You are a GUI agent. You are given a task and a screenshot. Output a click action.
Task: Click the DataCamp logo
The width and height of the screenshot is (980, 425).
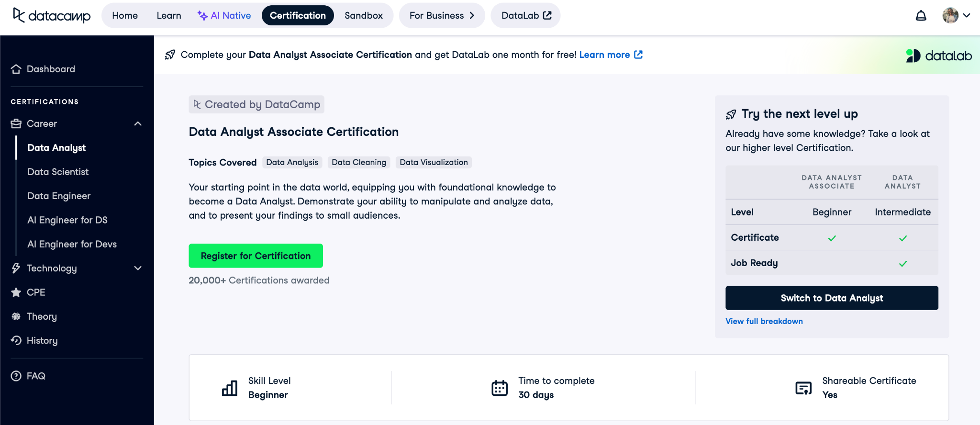[x=52, y=16]
